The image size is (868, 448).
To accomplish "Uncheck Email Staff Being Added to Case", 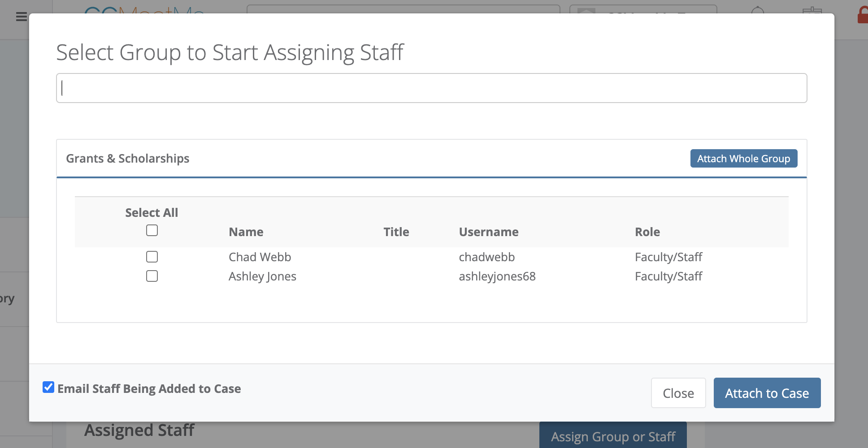I will click(x=48, y=387).
